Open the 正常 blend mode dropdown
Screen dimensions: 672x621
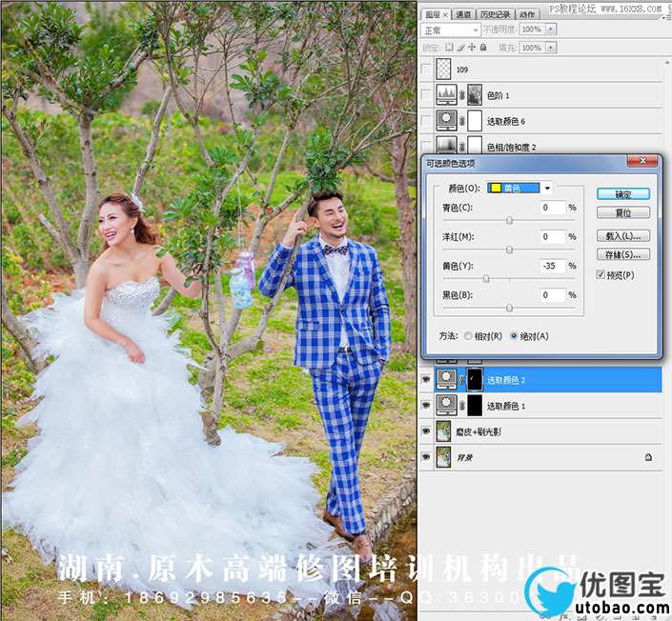click(450, 30)
